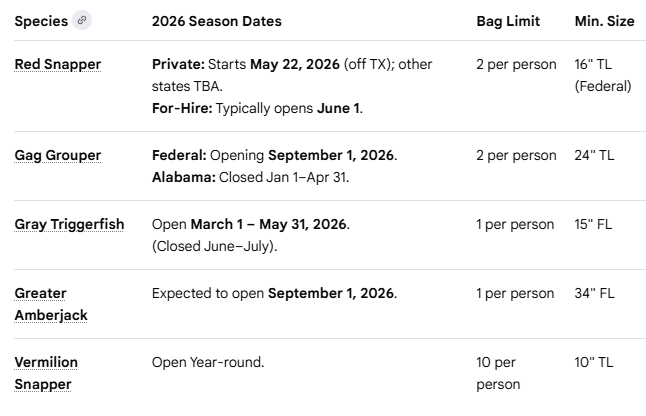Click the Min. Size column header
Image resolution: width=646 pixels, height=416 pixels.
(603, 21)
